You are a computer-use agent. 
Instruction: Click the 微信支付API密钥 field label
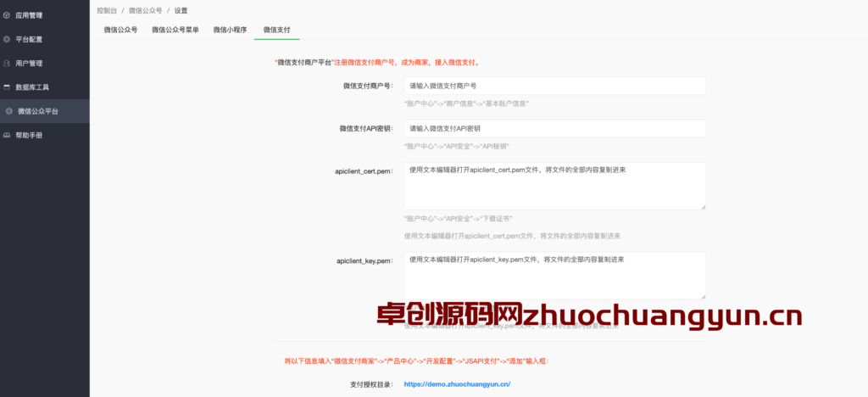pyautogui.click(x=366, y=128)
